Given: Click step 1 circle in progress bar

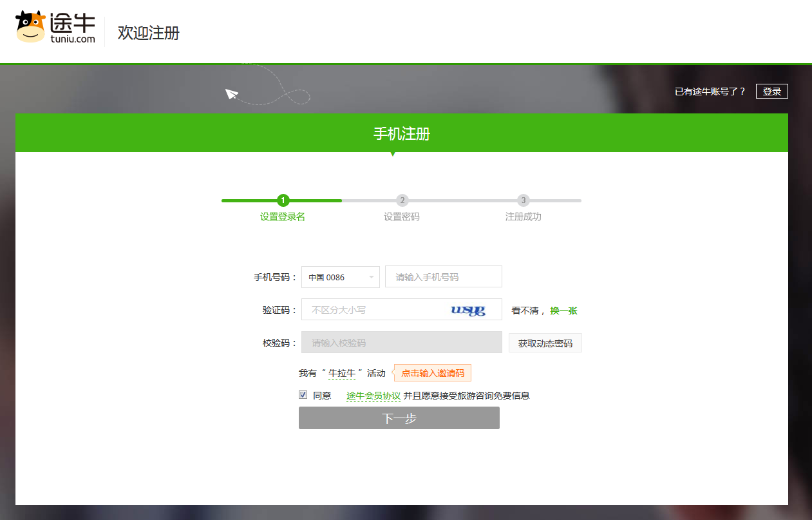Looking at the screenshot, I should (283, 200).
